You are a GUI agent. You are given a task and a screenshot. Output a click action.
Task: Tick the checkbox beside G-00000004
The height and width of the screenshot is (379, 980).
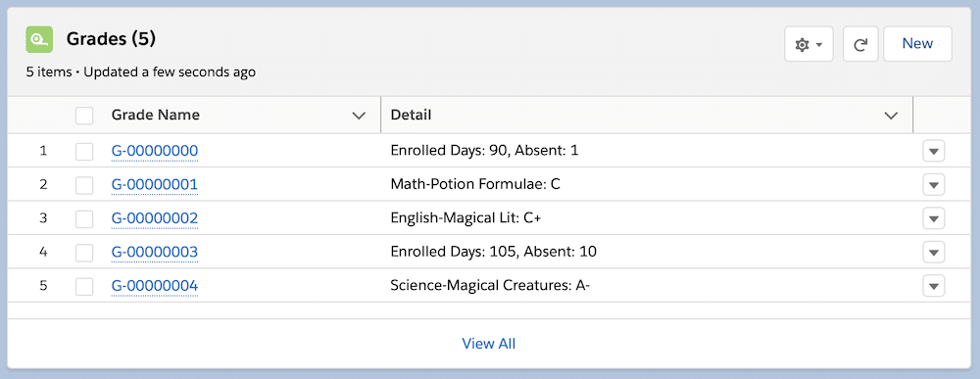pyautogui.click(x=84, y=286)
